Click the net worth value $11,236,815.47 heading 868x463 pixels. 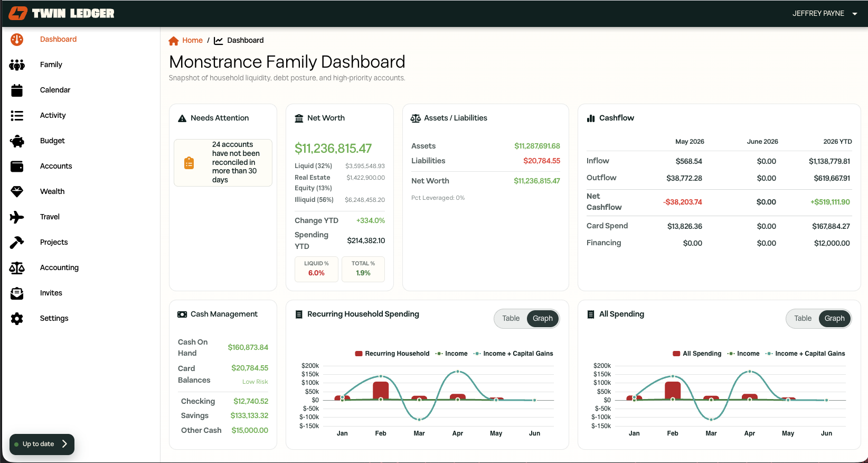(x=333, y=149)
